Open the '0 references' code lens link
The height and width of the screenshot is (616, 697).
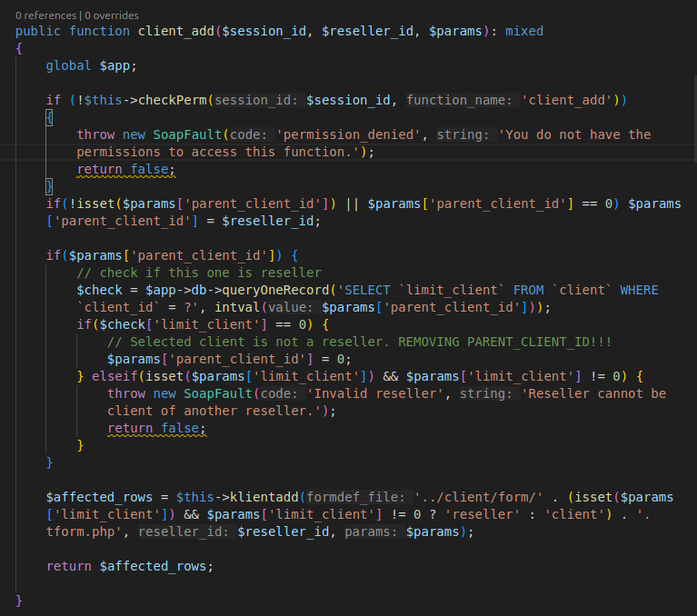45,15
